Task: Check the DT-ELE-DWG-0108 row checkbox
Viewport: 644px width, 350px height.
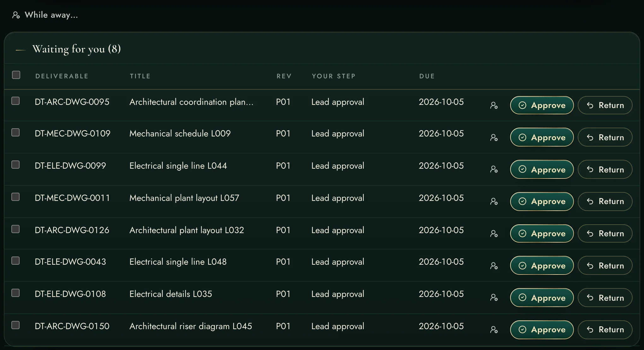Action: [15, 293]
